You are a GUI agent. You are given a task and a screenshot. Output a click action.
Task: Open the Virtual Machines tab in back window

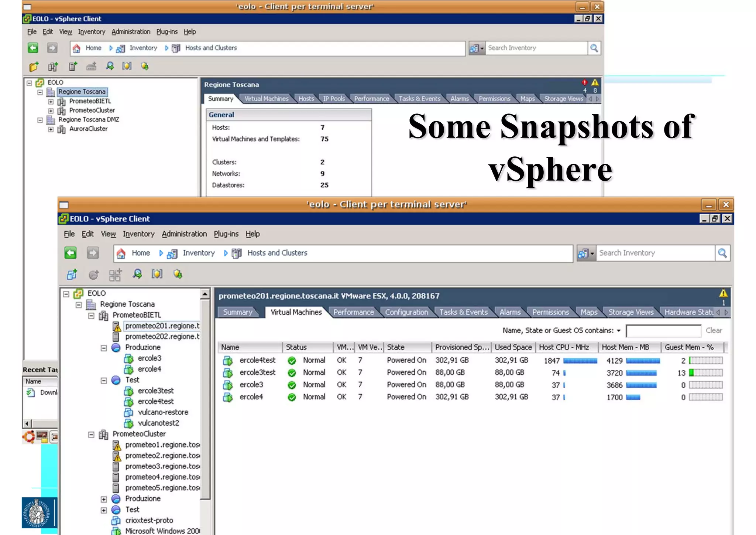(x=267, y=99)
